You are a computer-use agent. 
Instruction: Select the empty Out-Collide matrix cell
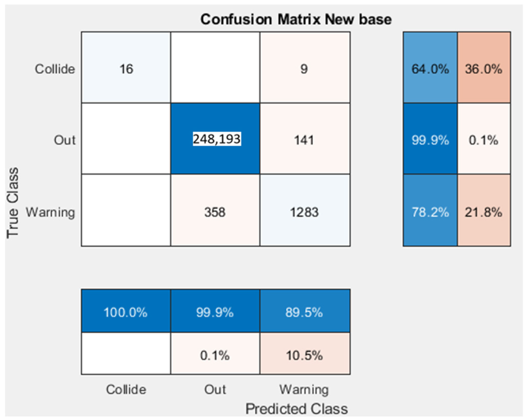tap(126, 139)
